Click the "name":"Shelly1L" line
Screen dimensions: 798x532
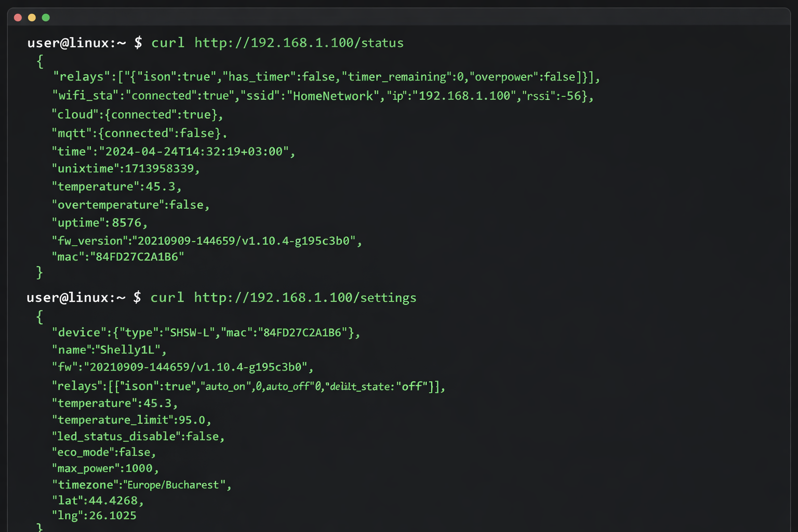109,350
